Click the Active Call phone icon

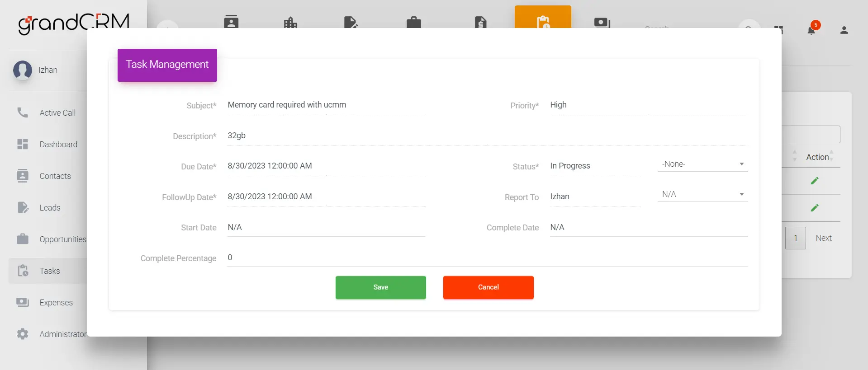pos(23,112)
